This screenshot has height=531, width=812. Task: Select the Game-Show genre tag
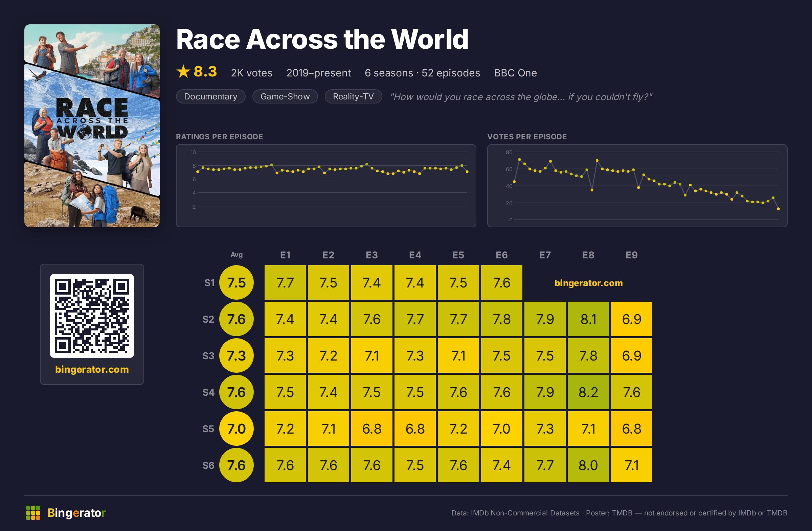pos(285,96)
